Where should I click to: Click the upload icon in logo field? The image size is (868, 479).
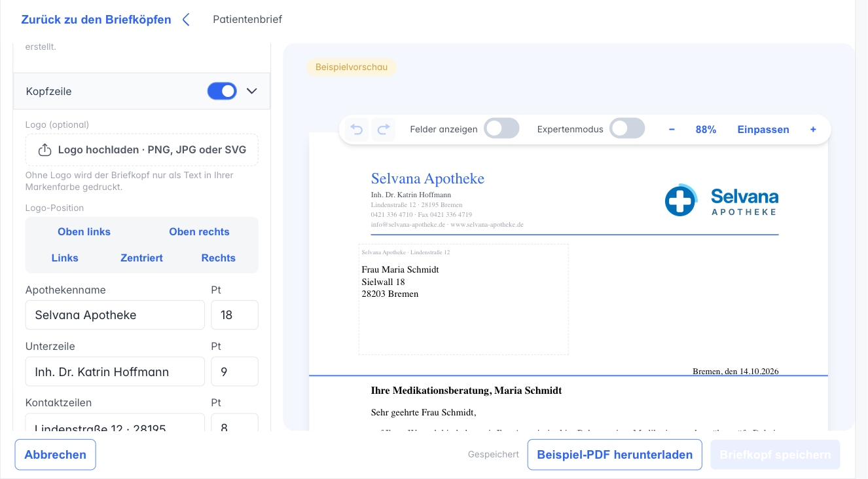tap(45, 150)
